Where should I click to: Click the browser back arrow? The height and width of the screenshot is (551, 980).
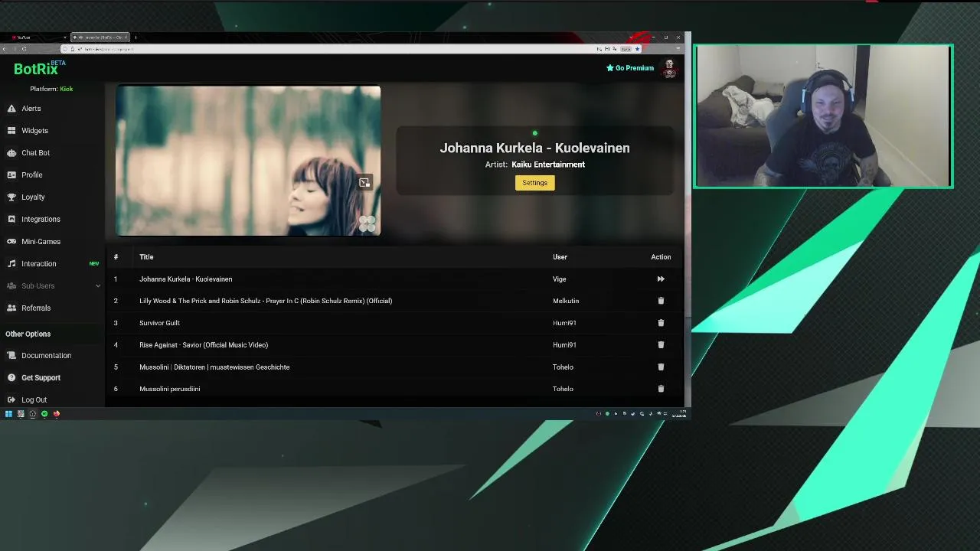[4, 49]
